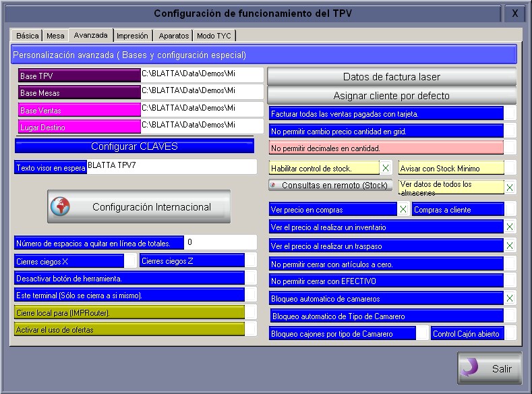Viewport: 532px width, 394px height.
Task: Switch to the Básica tab
Action: pos(28,36)
